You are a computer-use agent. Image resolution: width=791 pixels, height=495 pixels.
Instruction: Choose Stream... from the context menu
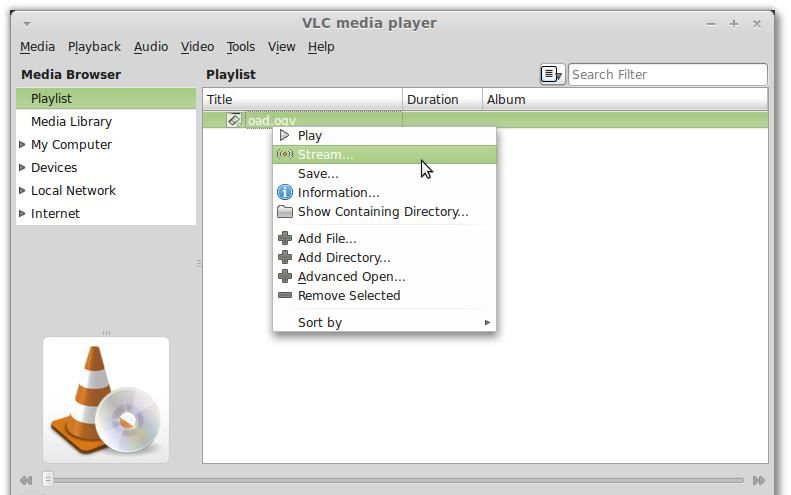pos(384,154)
